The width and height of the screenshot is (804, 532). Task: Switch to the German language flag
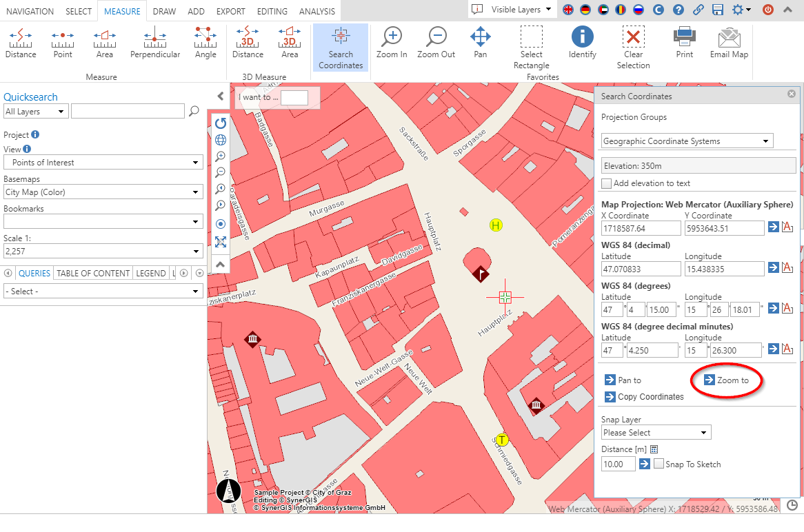pos(587,10)
